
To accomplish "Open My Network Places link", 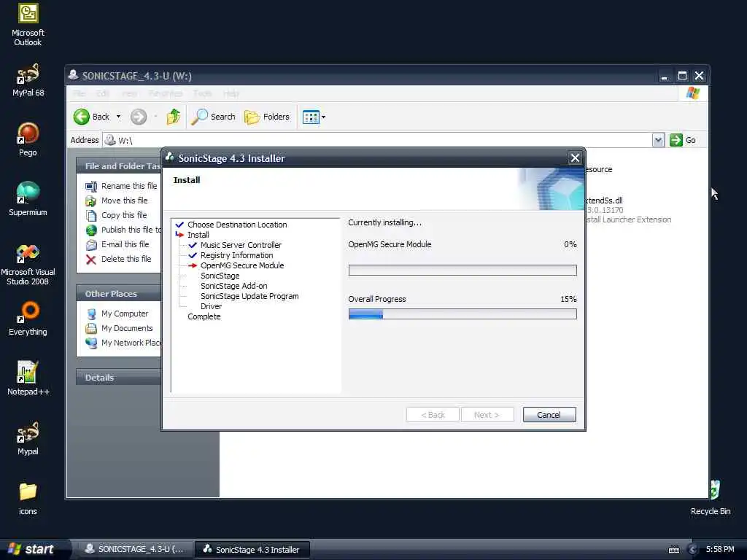I will point(123,343).
